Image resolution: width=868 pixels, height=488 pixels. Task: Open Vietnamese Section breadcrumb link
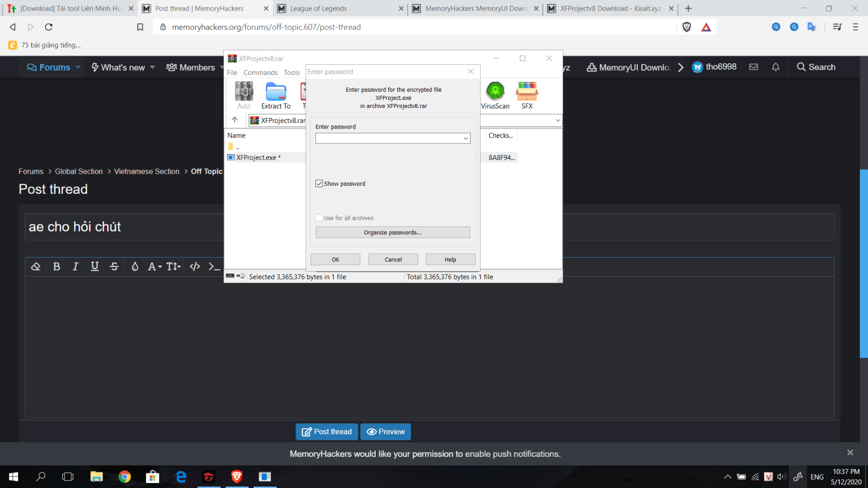147,172
